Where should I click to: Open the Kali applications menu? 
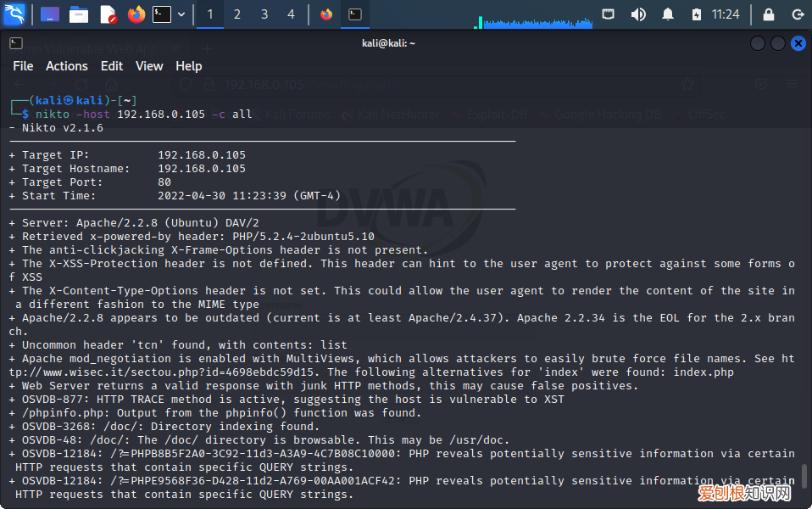point(14,14)
